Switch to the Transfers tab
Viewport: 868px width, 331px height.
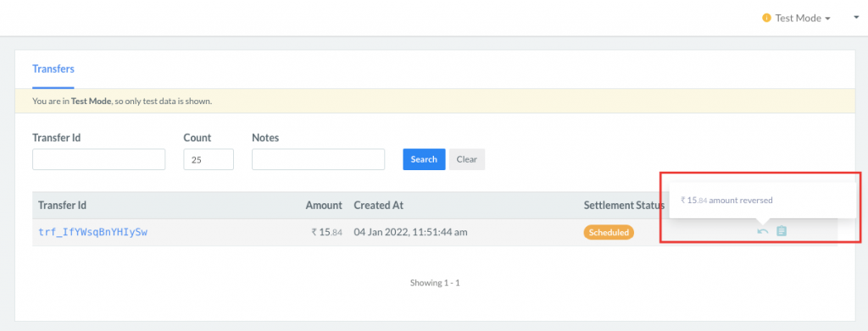coord(53,69)
